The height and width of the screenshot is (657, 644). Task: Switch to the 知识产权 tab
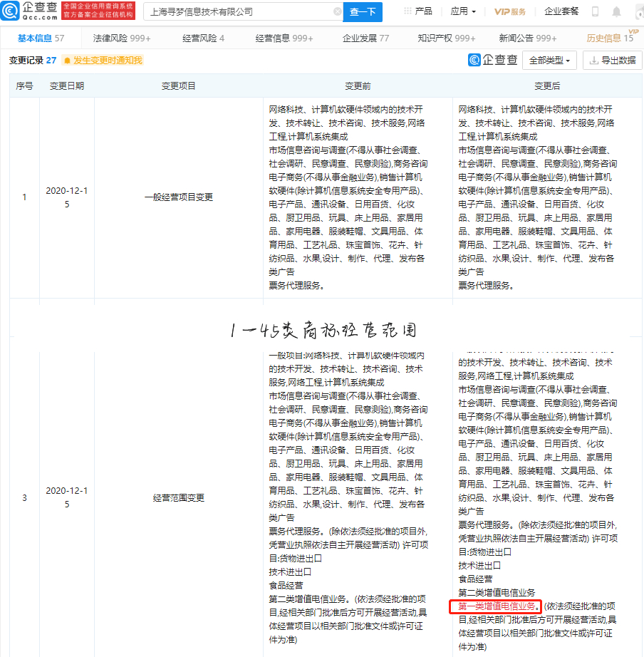coord(446,38)
